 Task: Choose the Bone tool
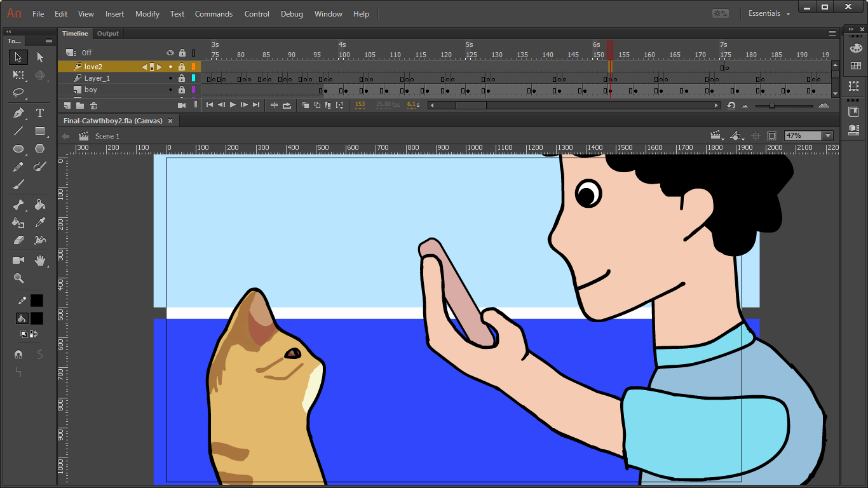point(18,205)
